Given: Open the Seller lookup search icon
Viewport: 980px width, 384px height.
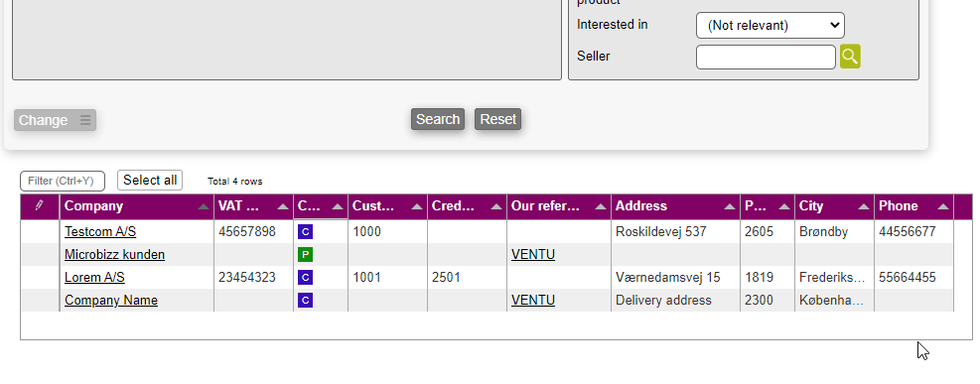Looking at the screenshot, I should point(850,57).
